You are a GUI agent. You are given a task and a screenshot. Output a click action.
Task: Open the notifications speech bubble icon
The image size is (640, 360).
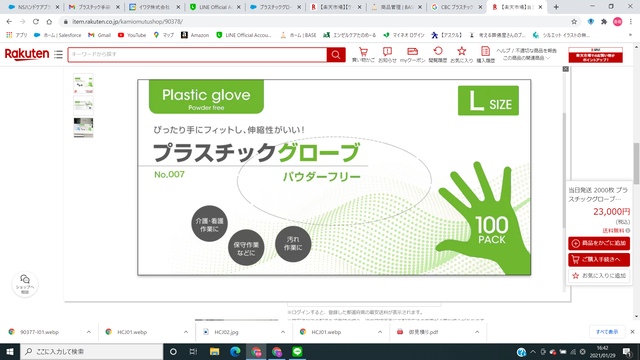tap(387, 54)
